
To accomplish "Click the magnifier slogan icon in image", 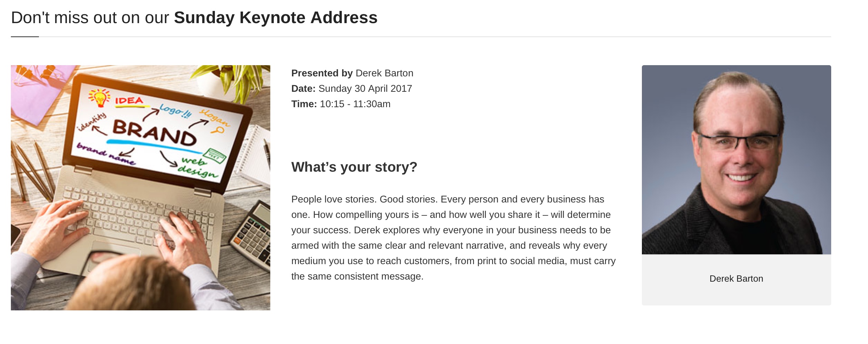I will 218,131.
